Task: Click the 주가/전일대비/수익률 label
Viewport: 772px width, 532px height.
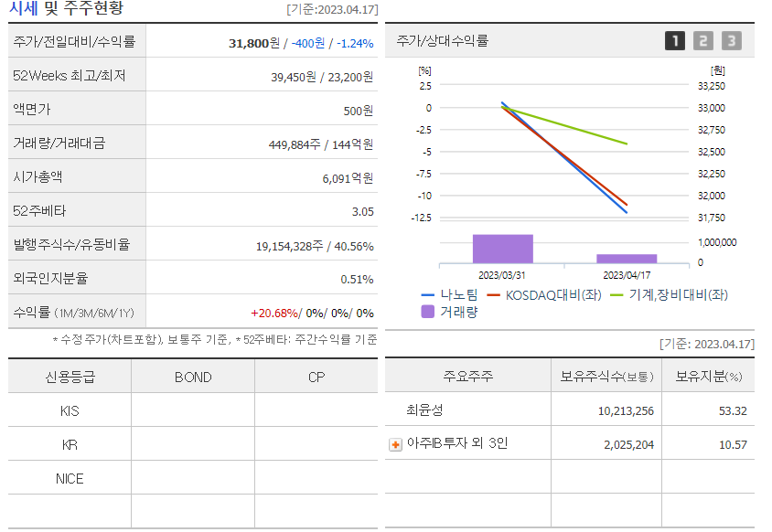Action: [74, 42]
